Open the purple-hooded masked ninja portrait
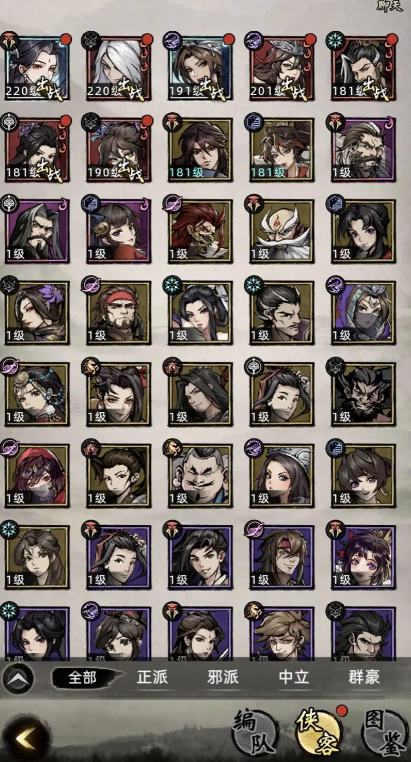Viewport: 411px width, 762px height. [364, 312]
